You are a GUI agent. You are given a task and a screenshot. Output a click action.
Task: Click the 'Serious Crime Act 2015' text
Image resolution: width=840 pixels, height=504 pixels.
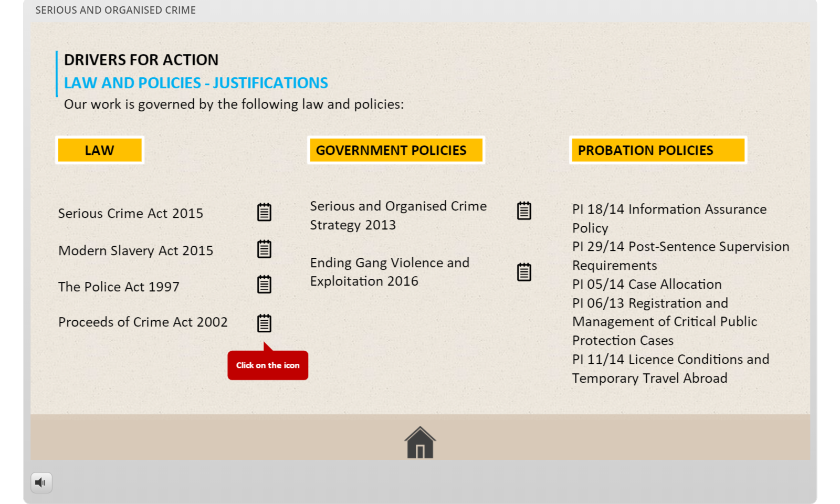pos(131,214)
